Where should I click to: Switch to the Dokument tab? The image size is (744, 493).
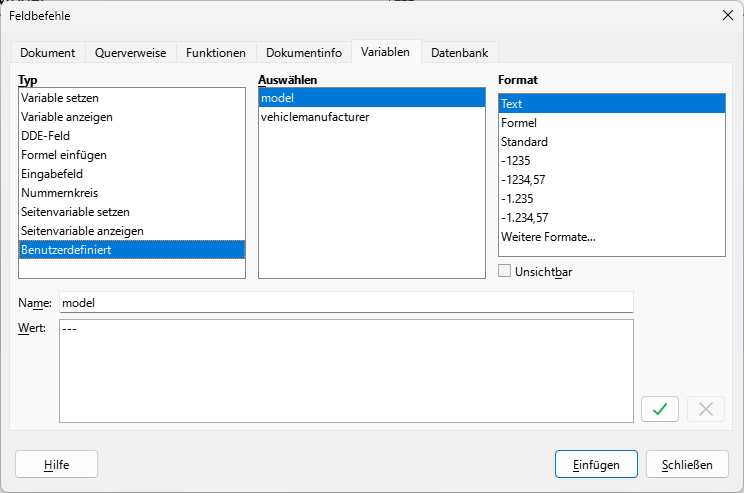click(x=47, y=52)
